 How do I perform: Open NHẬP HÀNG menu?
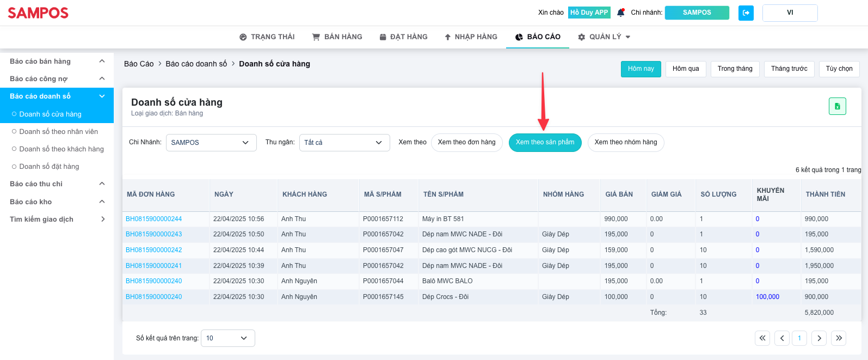tap(471, 37)
